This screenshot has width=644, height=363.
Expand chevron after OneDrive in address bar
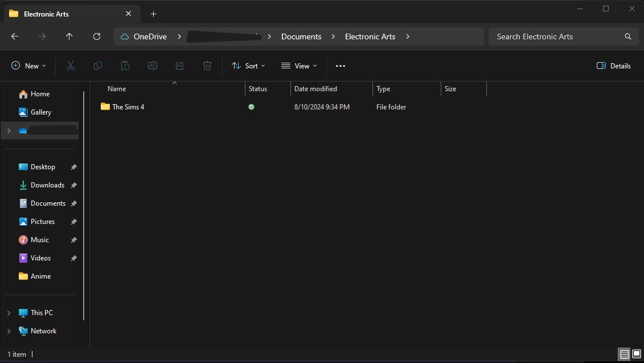(x=179, y=36)
